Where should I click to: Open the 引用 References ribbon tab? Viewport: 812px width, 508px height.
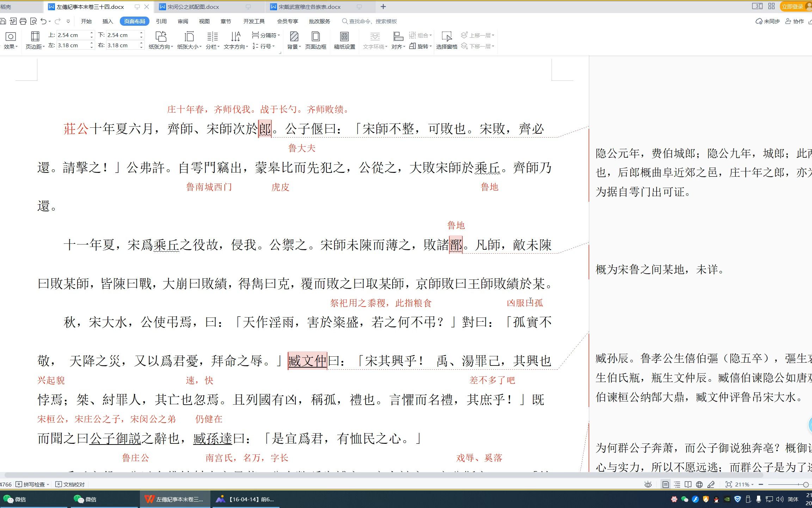pos(161,21)
